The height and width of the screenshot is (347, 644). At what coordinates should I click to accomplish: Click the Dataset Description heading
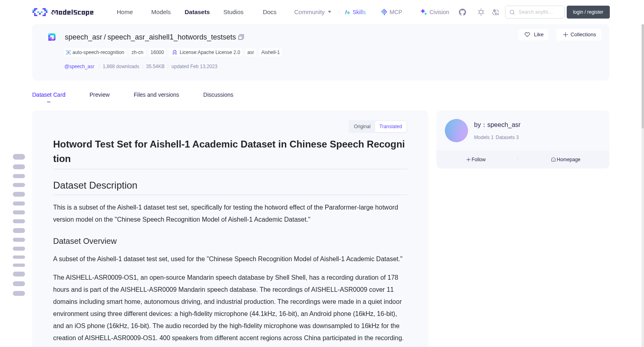pos(95,185)
